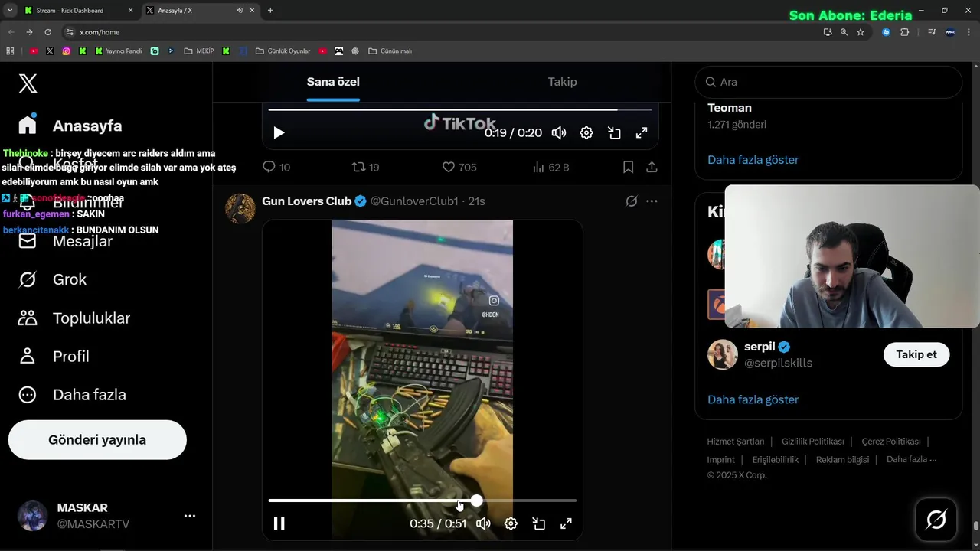The width and height of the screenshot is (980, 551).
Task: Enable picture-in-picture on the TikTok video
Action: (x=614, y=132)
